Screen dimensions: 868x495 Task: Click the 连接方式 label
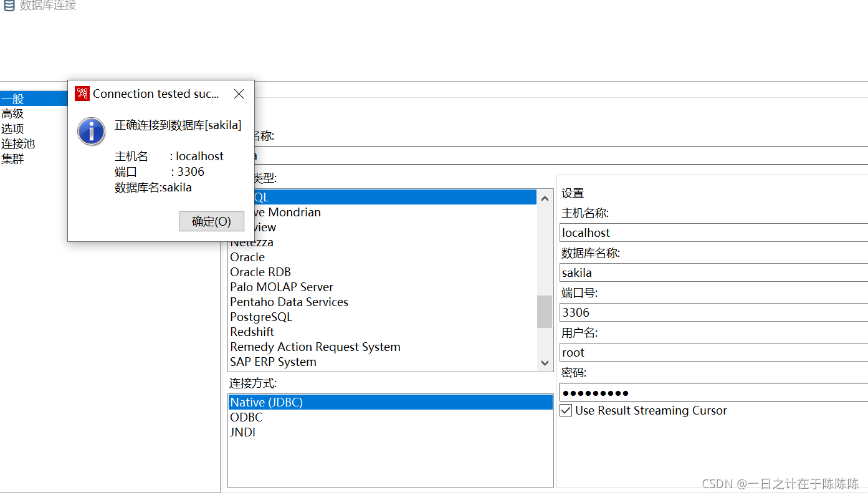pyautogui.click(x=254, y=383)
